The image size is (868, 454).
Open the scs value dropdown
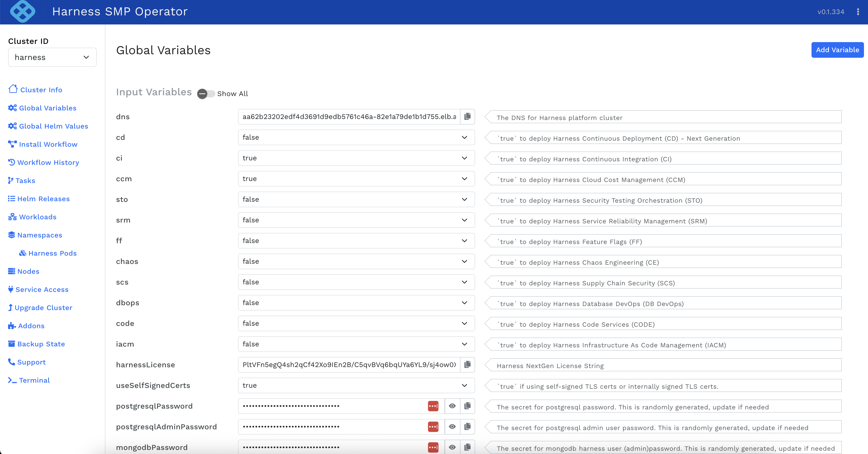tap(356, 282)
